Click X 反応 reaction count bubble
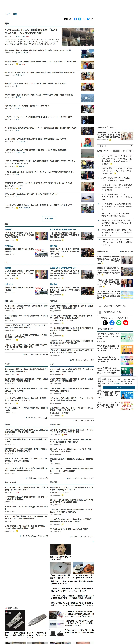 tap(70, 19)
